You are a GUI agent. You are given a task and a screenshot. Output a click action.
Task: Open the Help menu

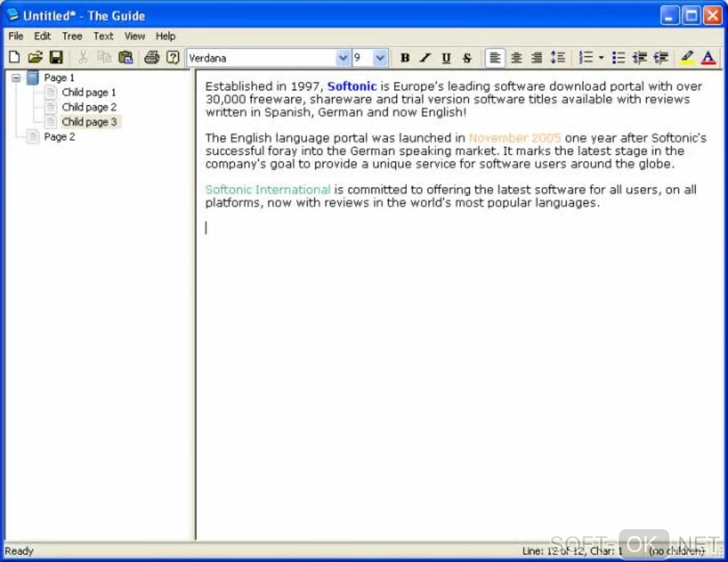pyautogui.click(x=166, y=36)
